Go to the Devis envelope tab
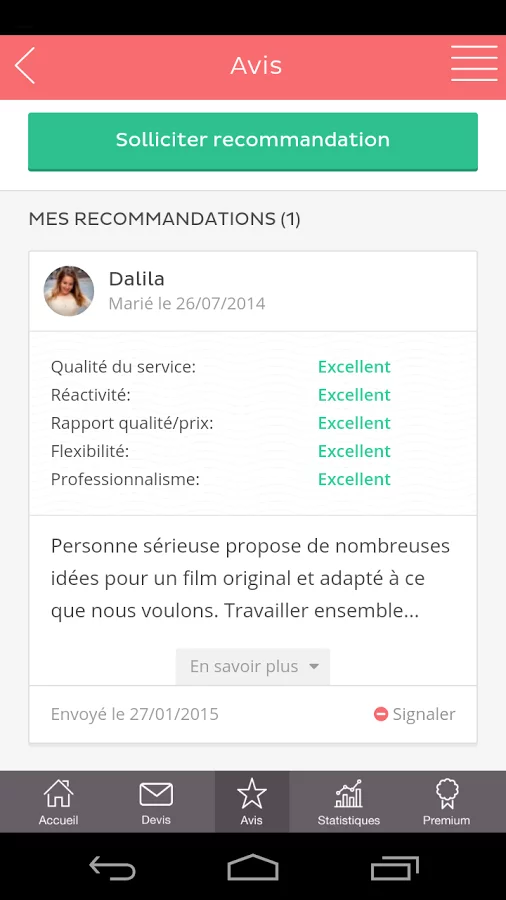This screenshot has height=900, width=506. pyautogui.click(x=156, y=801)
